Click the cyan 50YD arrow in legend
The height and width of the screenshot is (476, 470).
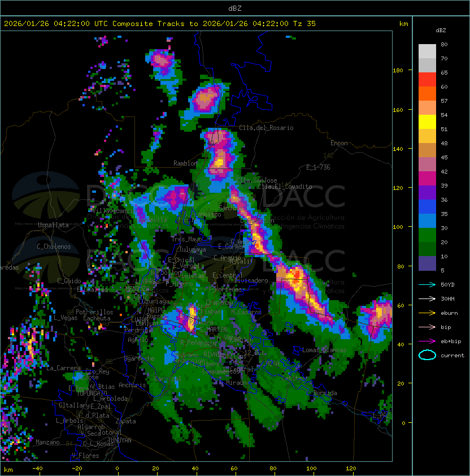427,284
